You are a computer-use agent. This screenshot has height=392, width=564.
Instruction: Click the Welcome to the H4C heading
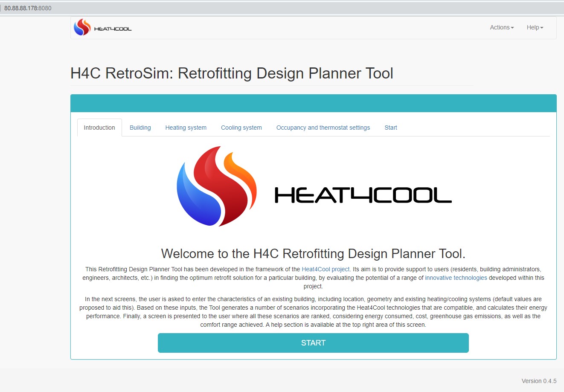click(313, 254)
